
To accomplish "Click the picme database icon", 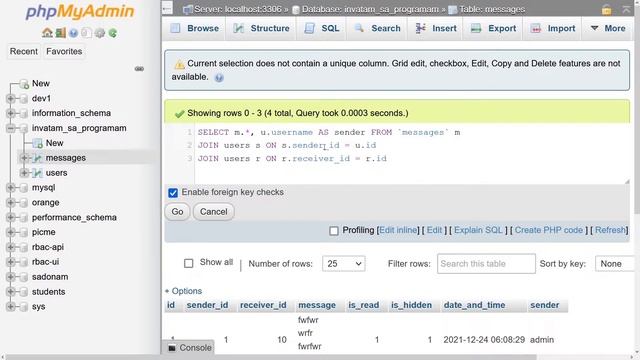I will click(x=24, y=232).
